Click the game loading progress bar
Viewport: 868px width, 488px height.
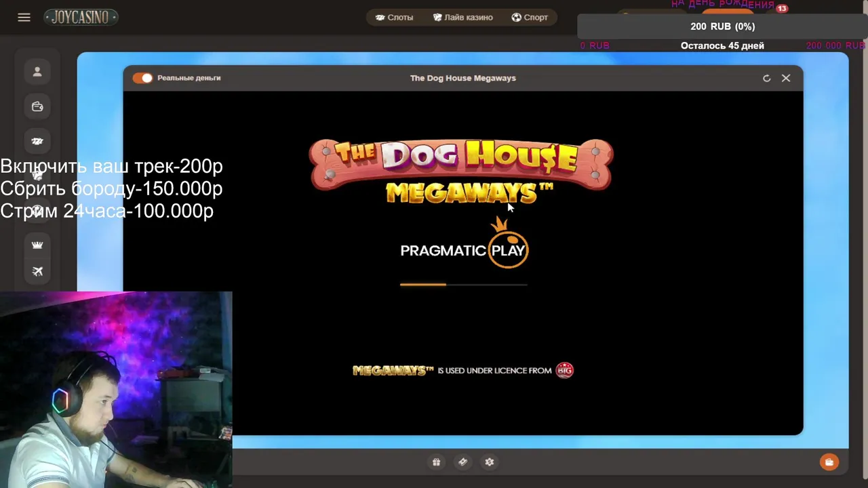coord(463,285)
